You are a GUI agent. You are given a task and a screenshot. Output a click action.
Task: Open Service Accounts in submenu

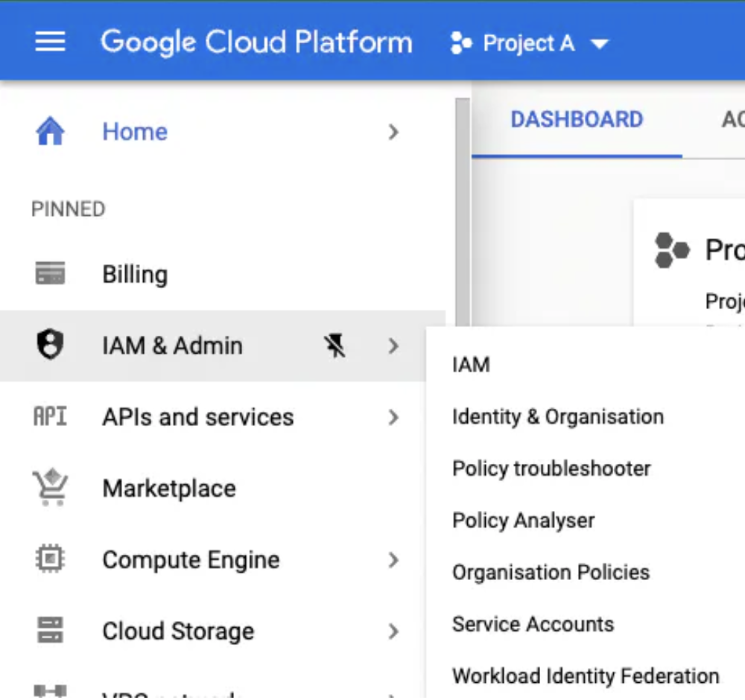[x=533, y=624]
